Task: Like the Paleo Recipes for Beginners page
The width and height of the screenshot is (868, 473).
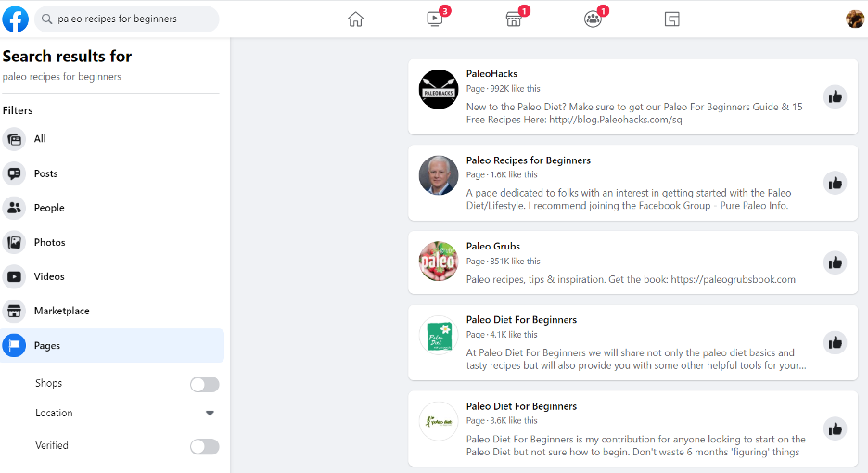Action: tap(835, 184)
